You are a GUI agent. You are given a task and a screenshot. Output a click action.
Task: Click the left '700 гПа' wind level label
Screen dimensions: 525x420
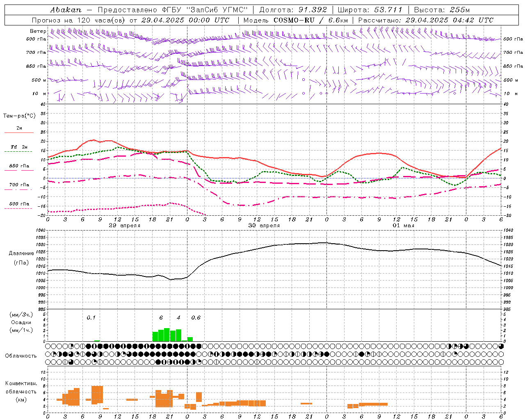coord(36,52)
